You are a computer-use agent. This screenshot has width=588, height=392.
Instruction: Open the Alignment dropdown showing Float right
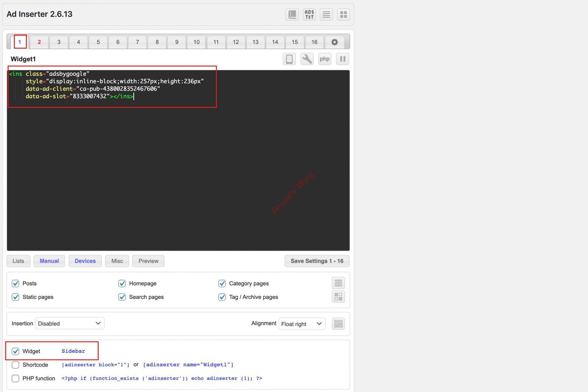pos(302,324)
